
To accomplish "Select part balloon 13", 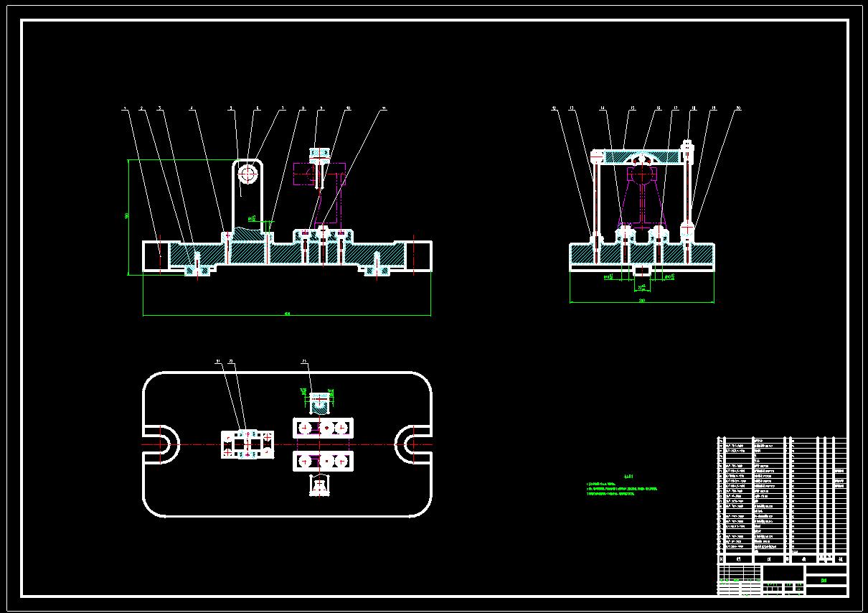I will click(x=572, y=108).
